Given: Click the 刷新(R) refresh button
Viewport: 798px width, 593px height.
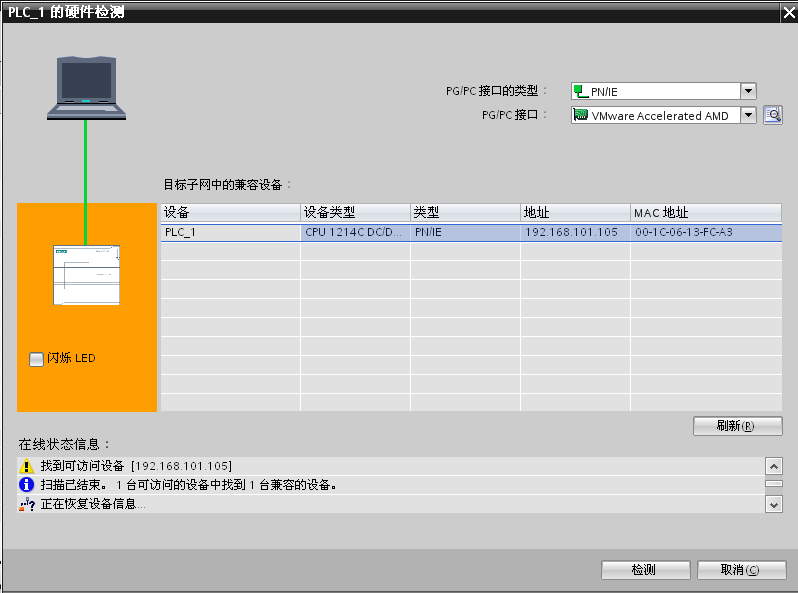Looking at the screenshot, I should (737, 426).
